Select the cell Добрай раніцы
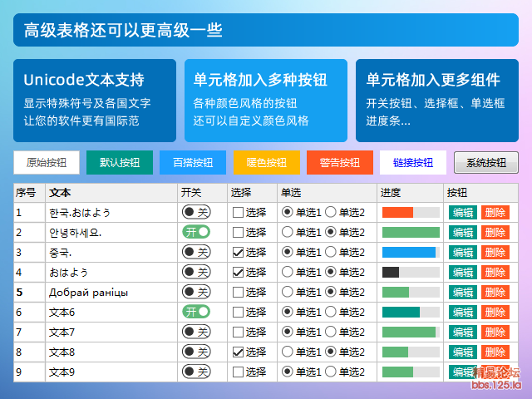This screenshot has width=532, height=399. click(x=111, y=292)
